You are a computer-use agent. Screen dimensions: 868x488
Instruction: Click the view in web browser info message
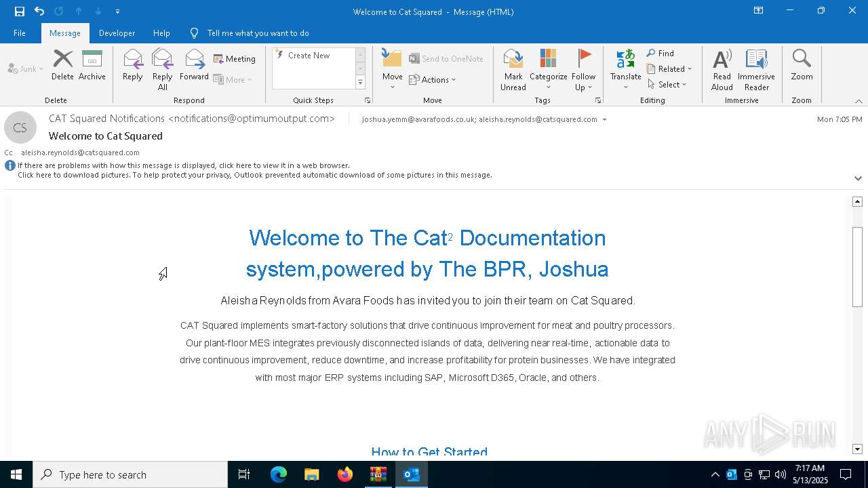pos(184,165)
